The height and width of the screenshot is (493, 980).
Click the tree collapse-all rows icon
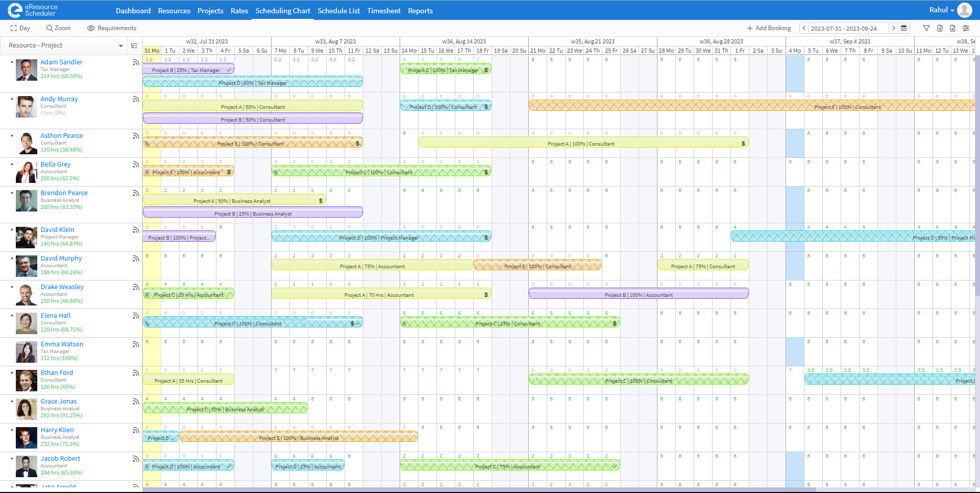(x=134, y=45)
